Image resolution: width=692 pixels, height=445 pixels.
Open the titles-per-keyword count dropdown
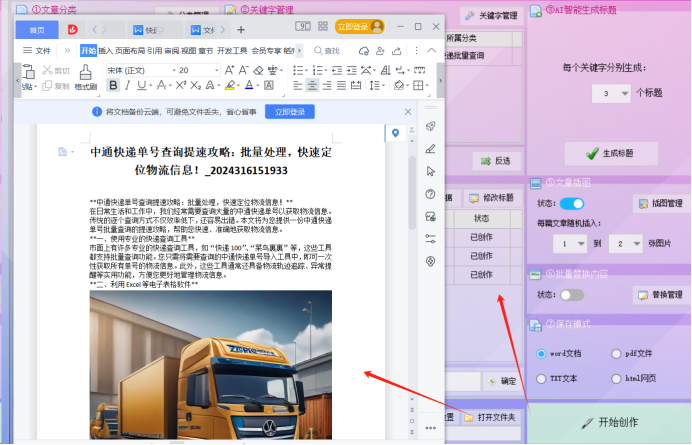611,93
